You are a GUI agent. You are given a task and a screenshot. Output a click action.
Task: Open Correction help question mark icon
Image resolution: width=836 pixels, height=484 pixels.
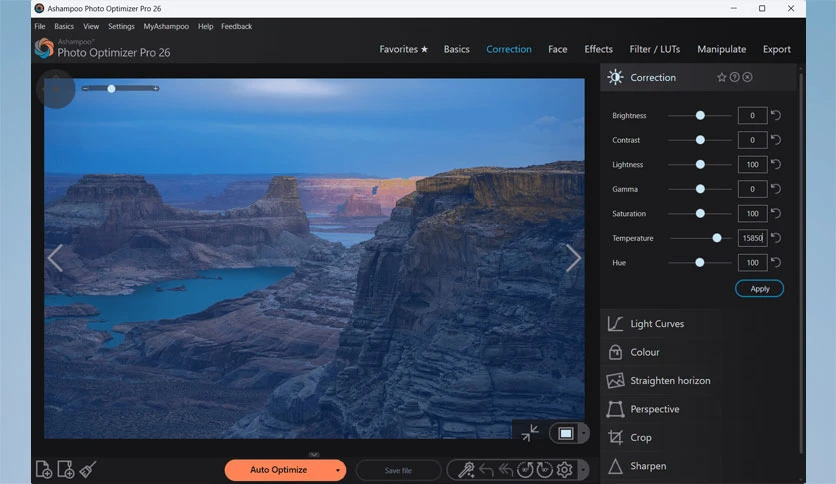pyautogui.click(x=735, y=77)
